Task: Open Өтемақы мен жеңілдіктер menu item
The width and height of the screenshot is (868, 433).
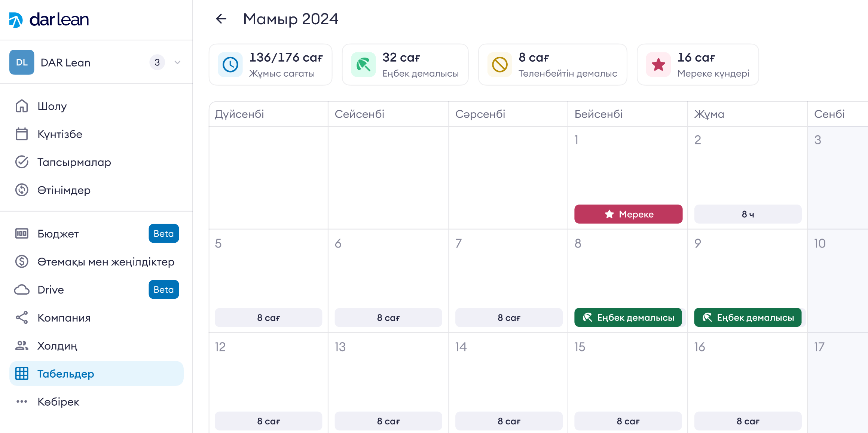Action: coord(96,262)
